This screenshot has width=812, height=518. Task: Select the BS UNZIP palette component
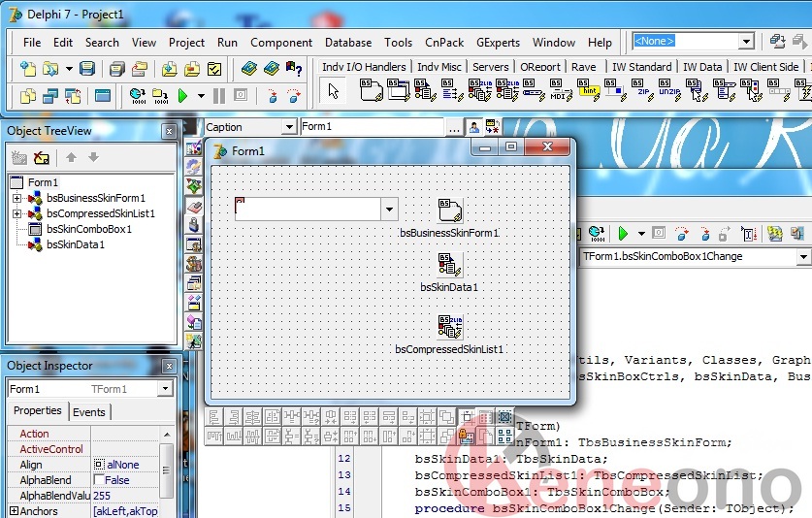click(x=669, y=90)
